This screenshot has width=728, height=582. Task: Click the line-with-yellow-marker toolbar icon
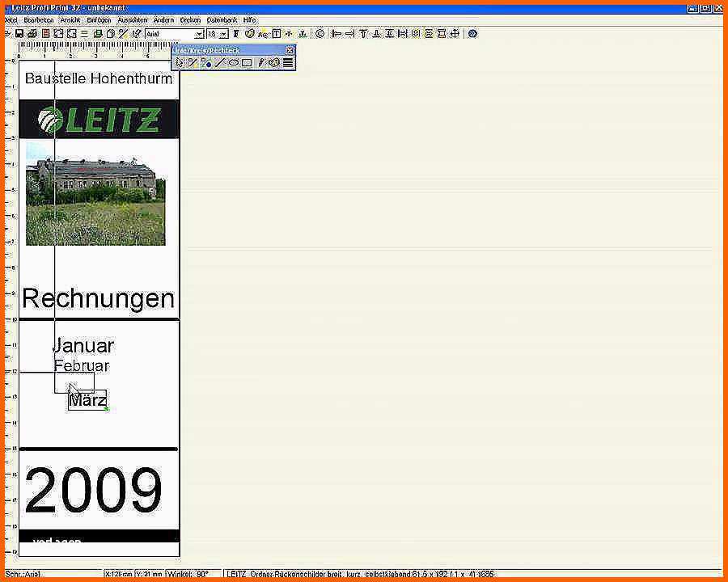[123, 33]
